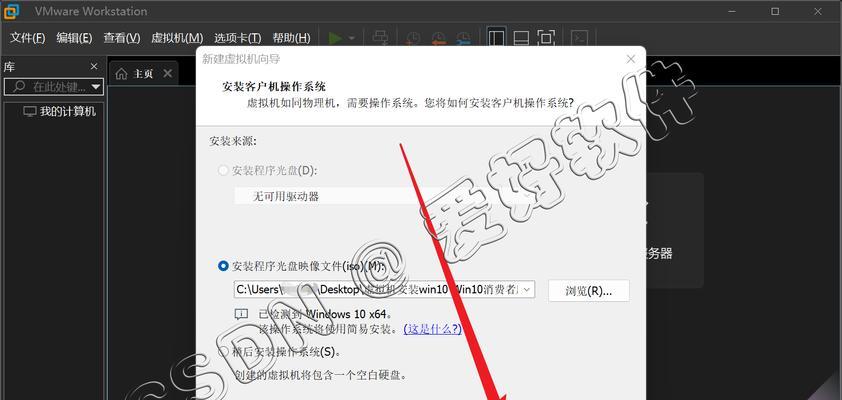Open the 文件(F) menu
Screen dimensions: 842x400
pyautogui.click(x=27, y=38)
